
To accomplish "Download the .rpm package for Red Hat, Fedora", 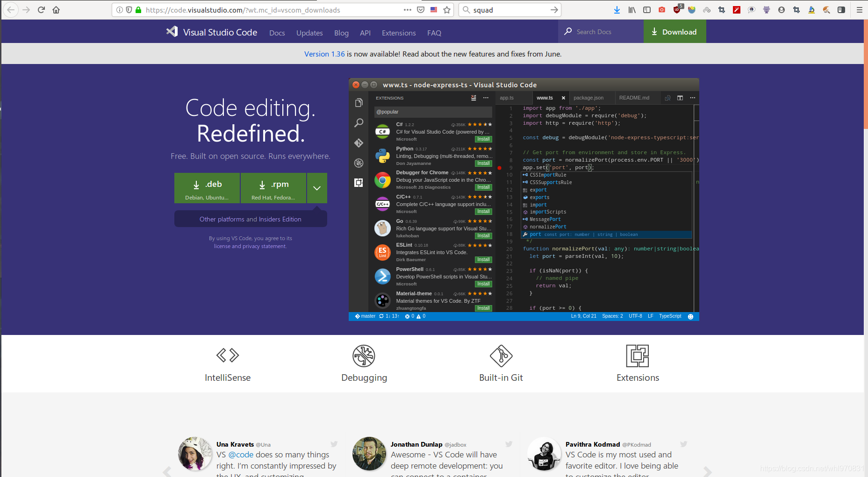I will 273,188.
